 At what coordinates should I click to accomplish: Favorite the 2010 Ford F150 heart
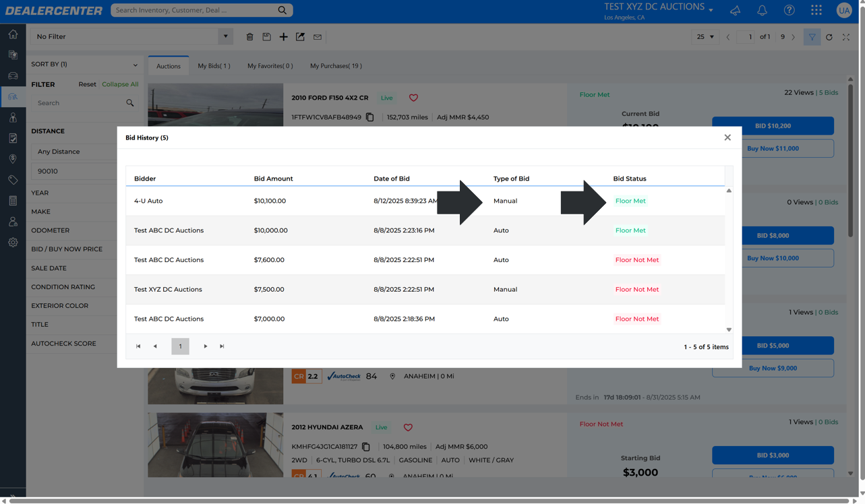pyautogui.click(x=413, y=98)
